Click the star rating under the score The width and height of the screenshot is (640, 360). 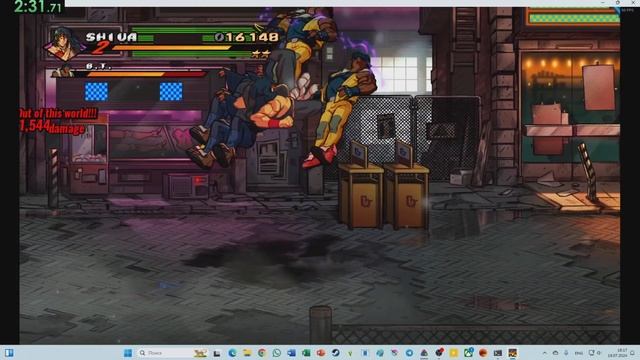[260, 53]
